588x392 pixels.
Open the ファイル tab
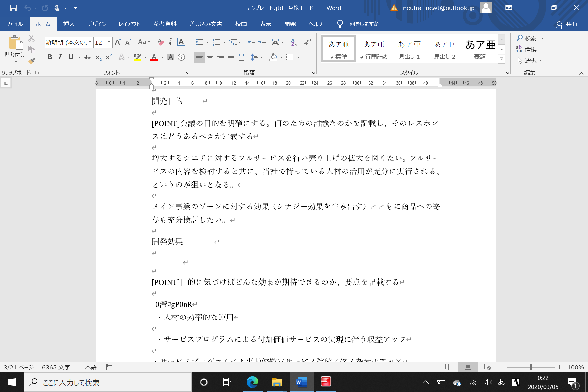coord(14,24)
